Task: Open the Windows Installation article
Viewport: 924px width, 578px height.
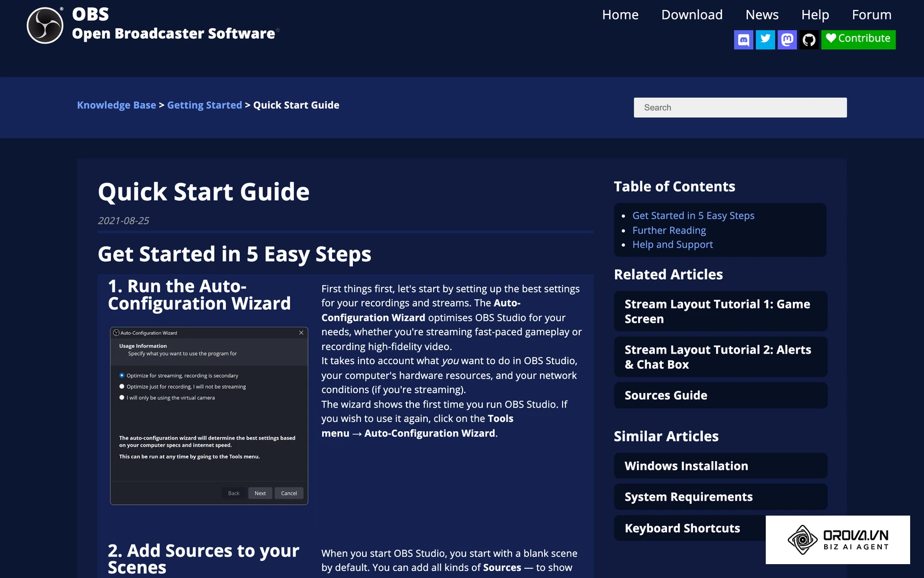Action: point(721,466)
